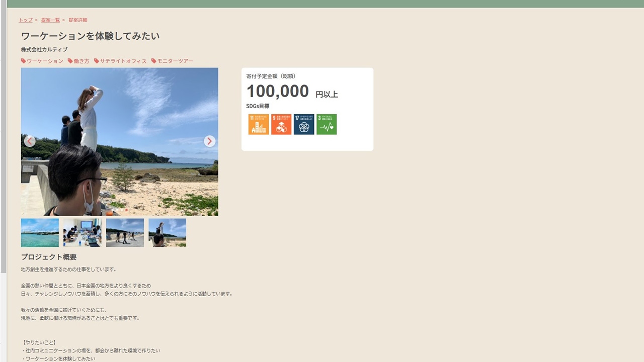Click the previous slide arrow on the photo carousel

tap(30, 141)
